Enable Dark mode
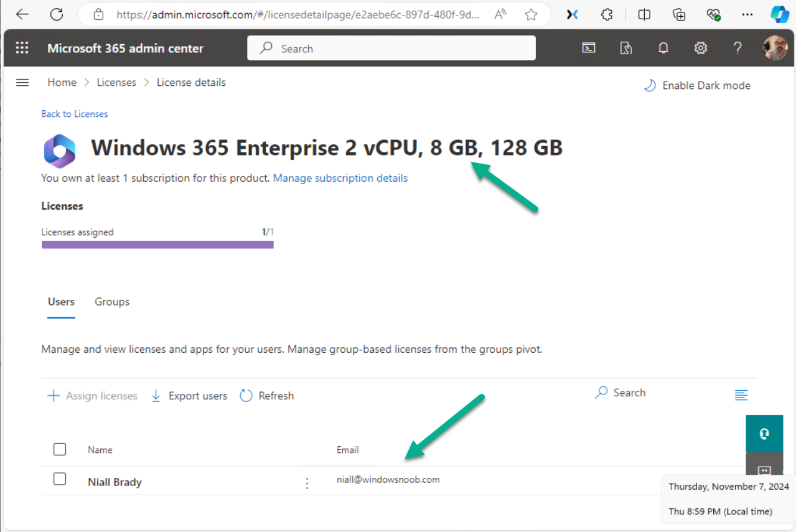Image resolution: width=796 pixels, height=532 pixels. coord(697,85)
